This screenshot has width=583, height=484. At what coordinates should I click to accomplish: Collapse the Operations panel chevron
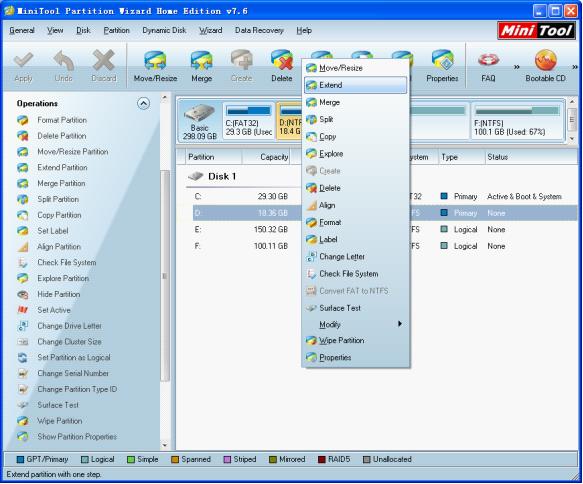click(x=144, y=103)
